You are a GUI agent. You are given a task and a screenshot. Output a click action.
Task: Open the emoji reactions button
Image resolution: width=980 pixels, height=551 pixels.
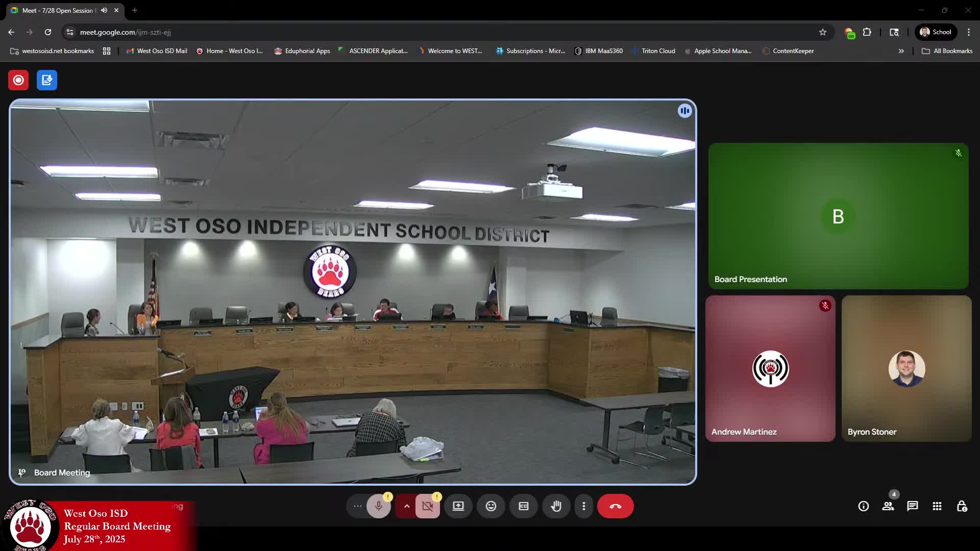(x=491, y=506)
